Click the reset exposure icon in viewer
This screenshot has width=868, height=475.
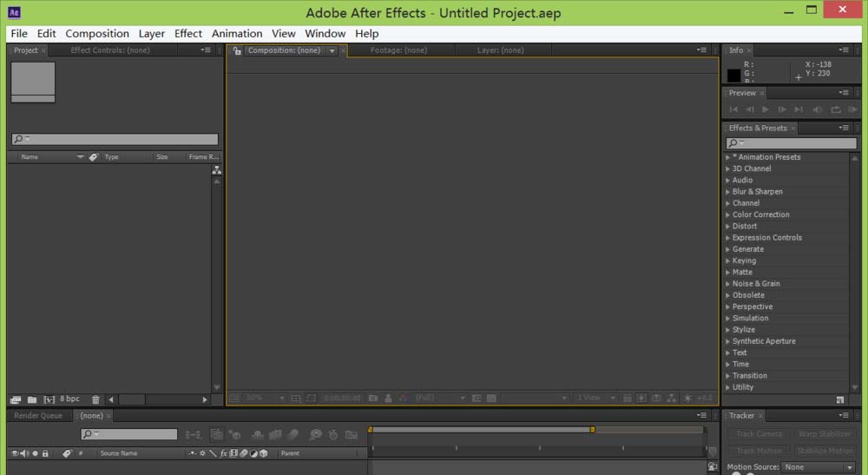coord(687,398)
